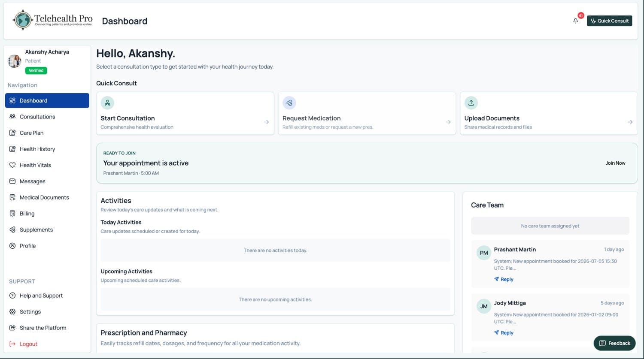Click the Logout arrow icon
Viewport: 644px width, 359px height.
click(x=12, y=344)
